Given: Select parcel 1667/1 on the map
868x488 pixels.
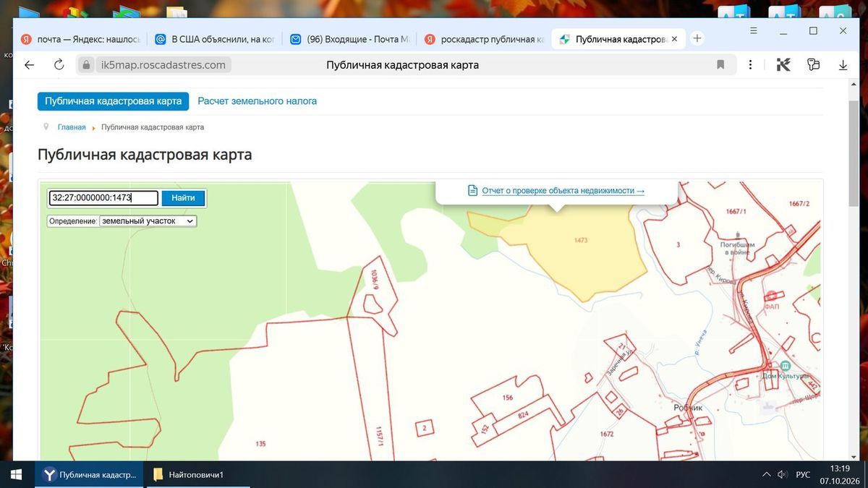Looking at the screenshot, I should click(x=735, y=212).
